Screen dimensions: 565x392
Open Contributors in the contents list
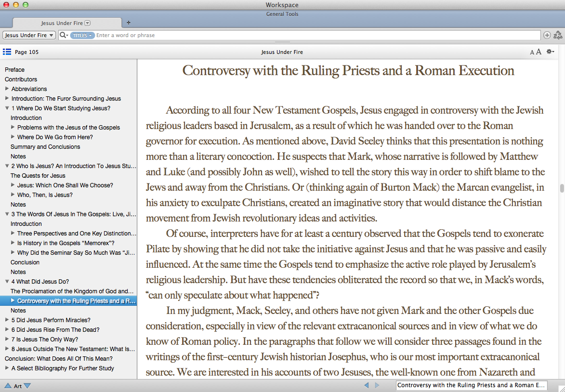(21, 79)
